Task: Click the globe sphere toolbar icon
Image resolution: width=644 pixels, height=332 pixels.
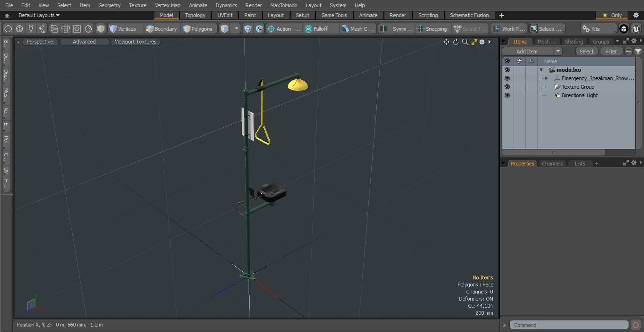Action: [19, 29]
